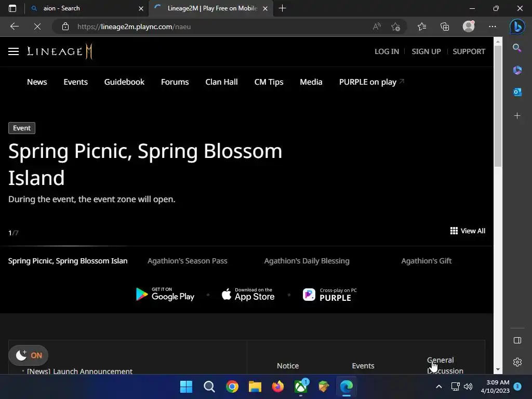Open the Events menu in top nav
The image size is (532, 399).
click(x=76, y=82)
